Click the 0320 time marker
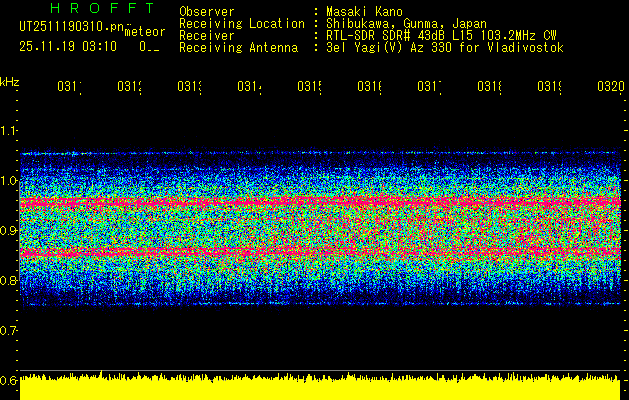 coord(610,88)
